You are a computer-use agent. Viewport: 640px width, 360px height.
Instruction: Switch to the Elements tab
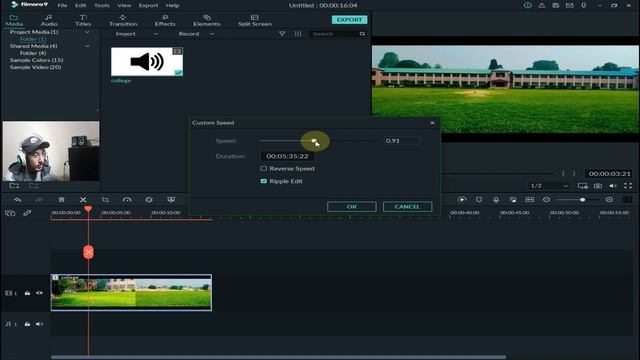pos(207,20)
